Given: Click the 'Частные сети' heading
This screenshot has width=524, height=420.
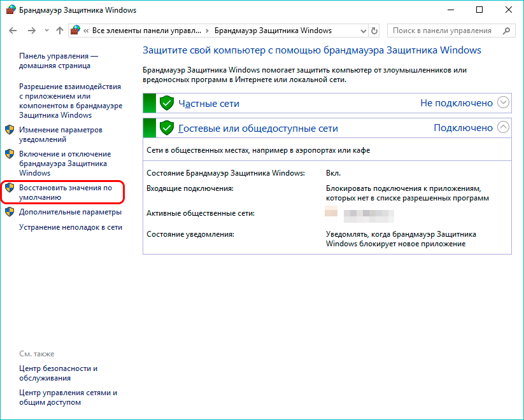Looking at the screenshot, I should (x=209, y=104).
